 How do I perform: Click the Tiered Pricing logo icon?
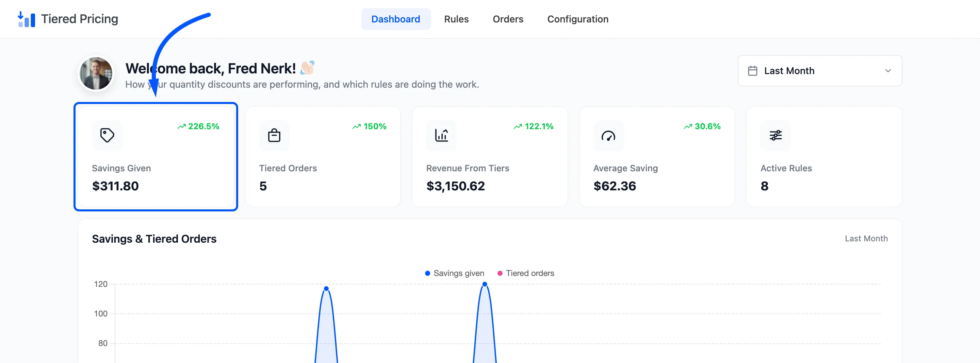[26, 19]
